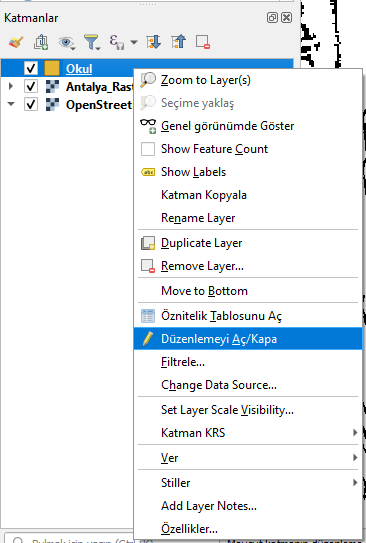Toggle Antalya_Rast layer visibility checkbox
The image size is (366, 543).
pyautogui.click(x=31, y=86)
